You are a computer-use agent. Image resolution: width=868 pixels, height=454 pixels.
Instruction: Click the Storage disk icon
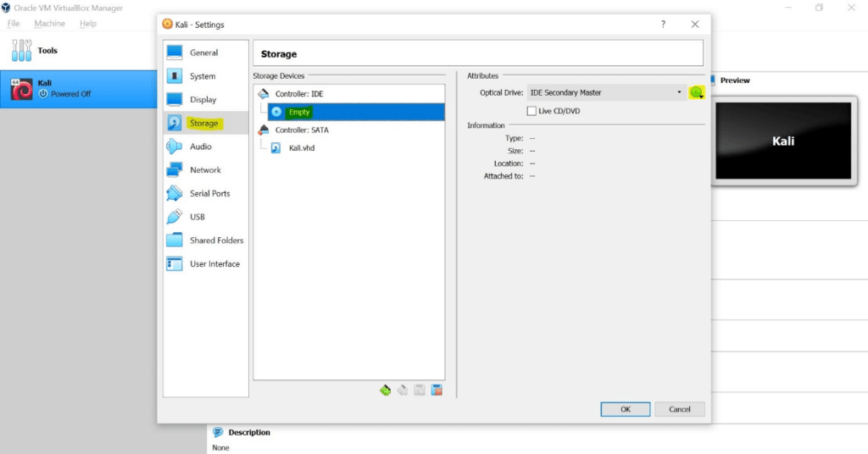175,123
